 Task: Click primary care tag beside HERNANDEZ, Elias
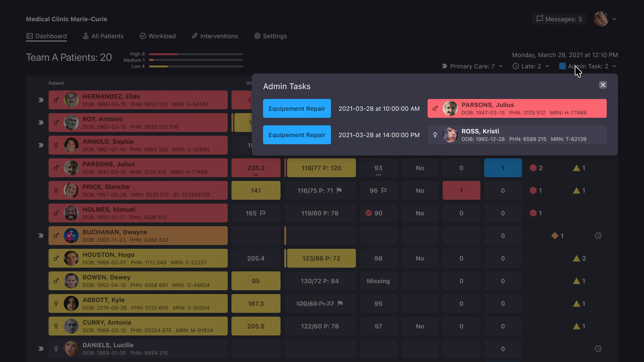click(41, 100)
